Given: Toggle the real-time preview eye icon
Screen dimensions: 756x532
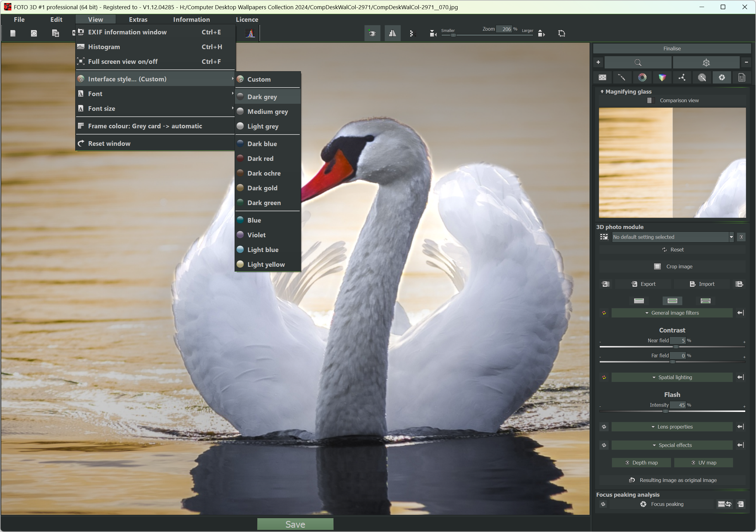Looking at the screenshot, I should point(372,33).
